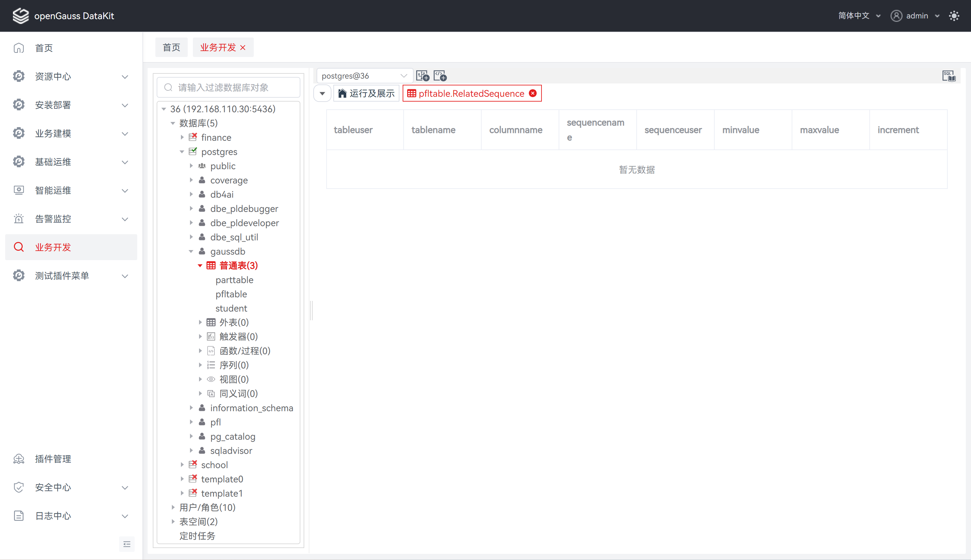This screenshot has height=560, width=971.
Task: Open the SQL assistant icon at top right
Action: coord(949,76)
